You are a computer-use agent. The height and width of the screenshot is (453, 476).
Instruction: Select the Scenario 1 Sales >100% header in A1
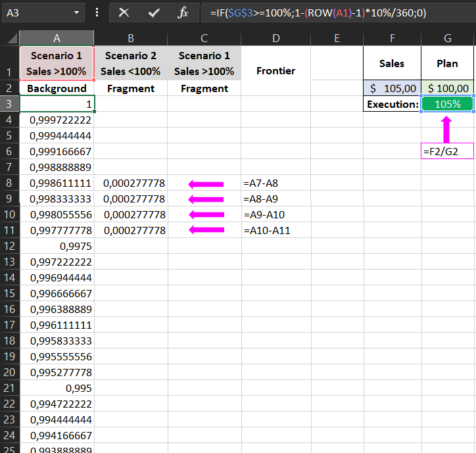[57, 63]
